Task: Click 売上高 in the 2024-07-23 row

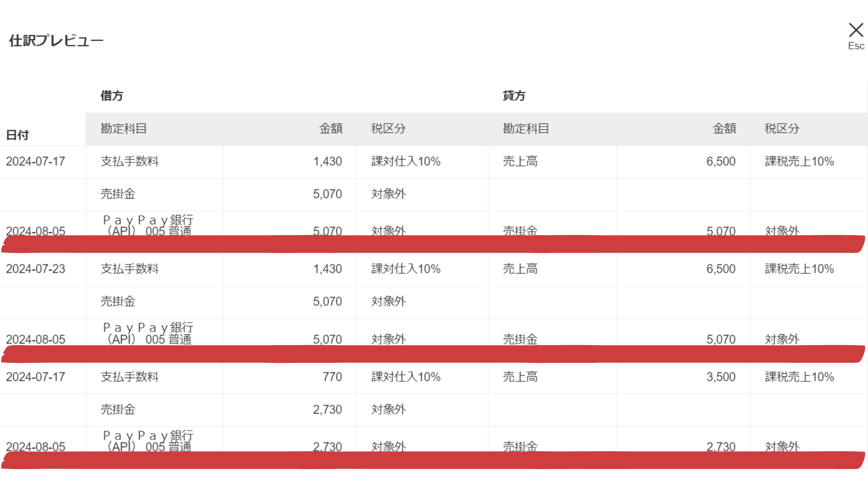Action: pos(520,269)
